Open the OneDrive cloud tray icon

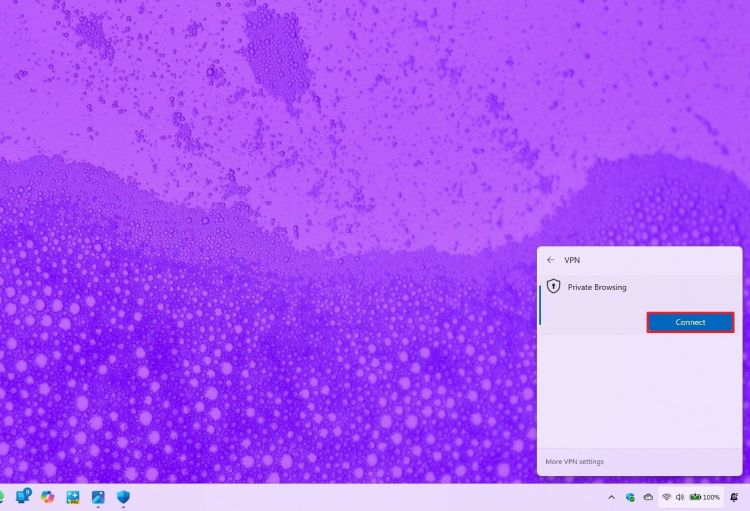point(648,497)
